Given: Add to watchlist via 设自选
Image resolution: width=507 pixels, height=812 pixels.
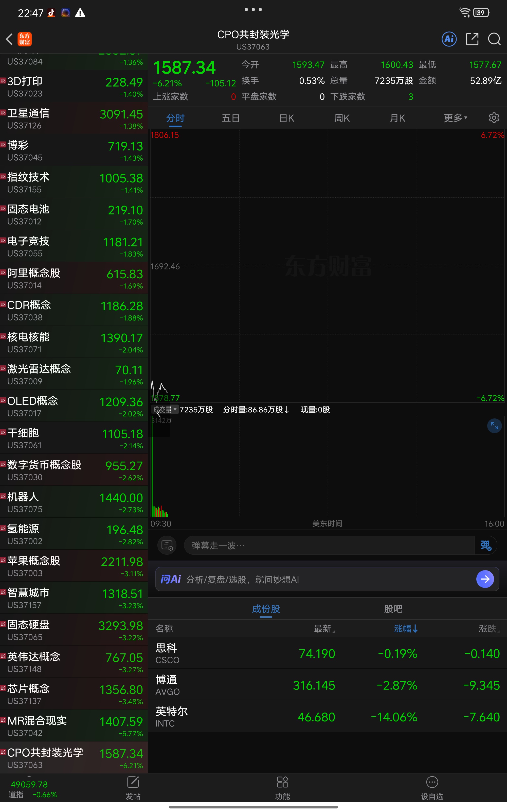Looking at the screenshot, I should click(432, 787).
